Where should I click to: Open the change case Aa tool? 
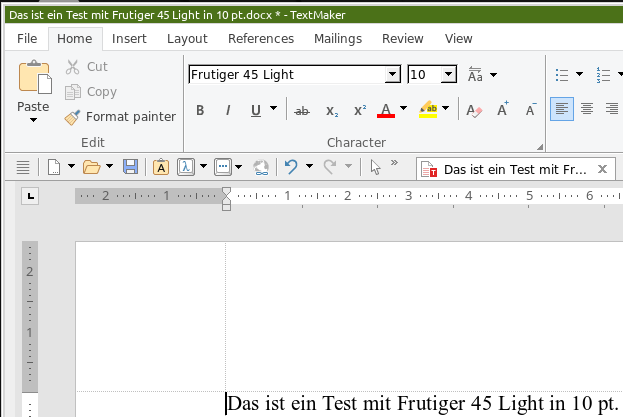pyautogui.click(x=475, y=74)
